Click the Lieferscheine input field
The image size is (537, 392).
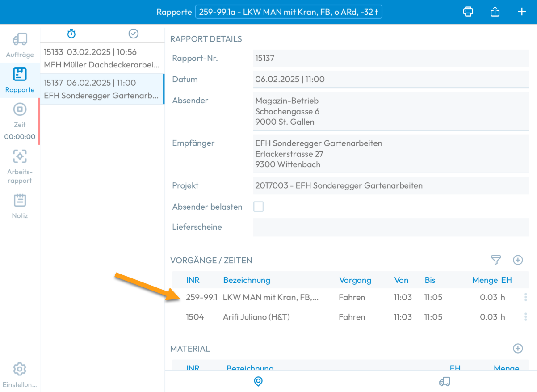pos(390,227)
